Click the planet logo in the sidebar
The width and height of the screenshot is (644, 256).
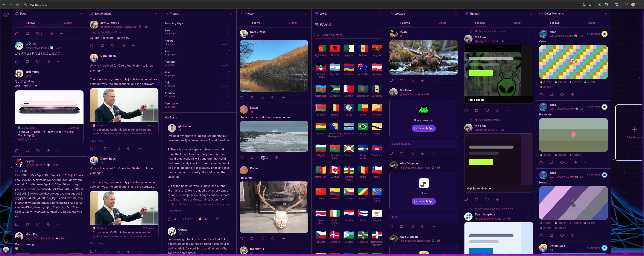(x=6, y=15)
